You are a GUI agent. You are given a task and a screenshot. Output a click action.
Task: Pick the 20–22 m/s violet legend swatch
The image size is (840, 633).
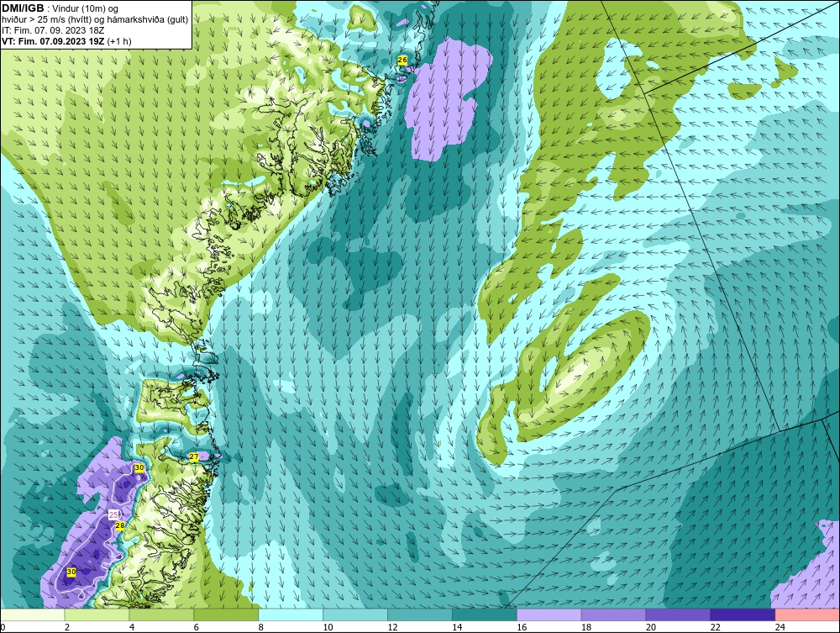(678, 615)
